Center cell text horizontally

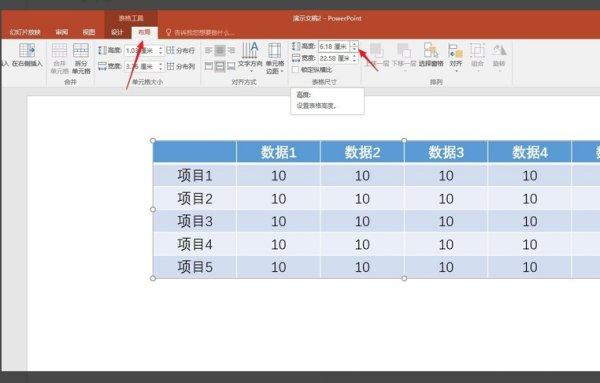[x=220, y=51]
